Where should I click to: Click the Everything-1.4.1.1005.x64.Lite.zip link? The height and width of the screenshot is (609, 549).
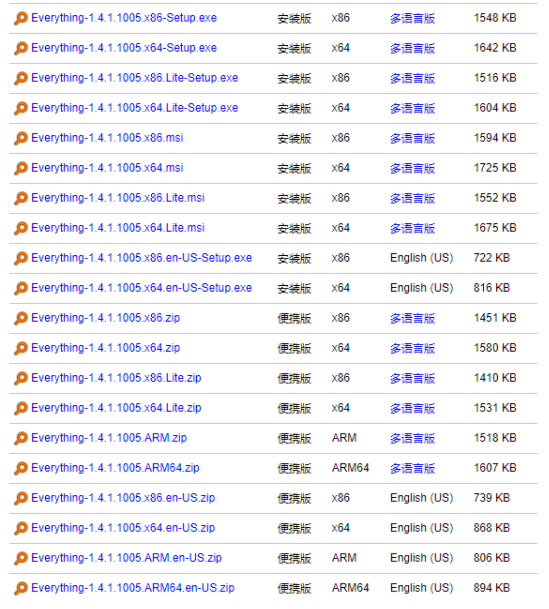point(116,408)
